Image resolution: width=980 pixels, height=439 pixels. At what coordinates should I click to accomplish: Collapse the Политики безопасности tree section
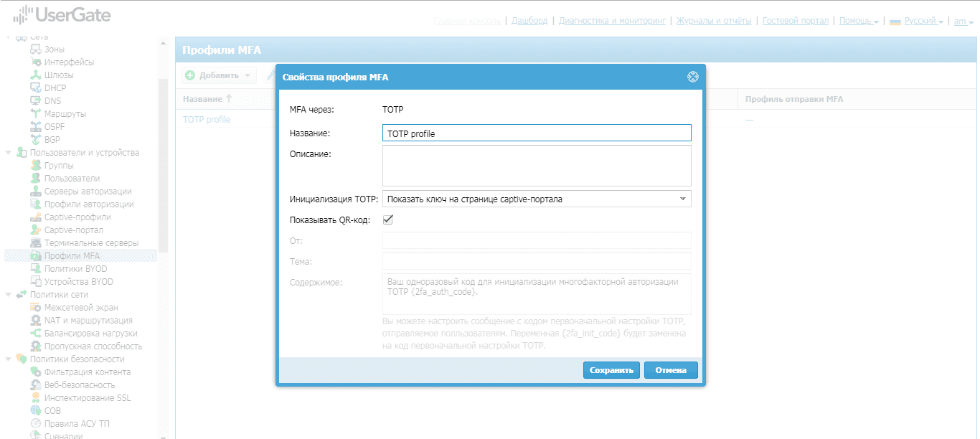pyautogui.click(x=8, y=359)
